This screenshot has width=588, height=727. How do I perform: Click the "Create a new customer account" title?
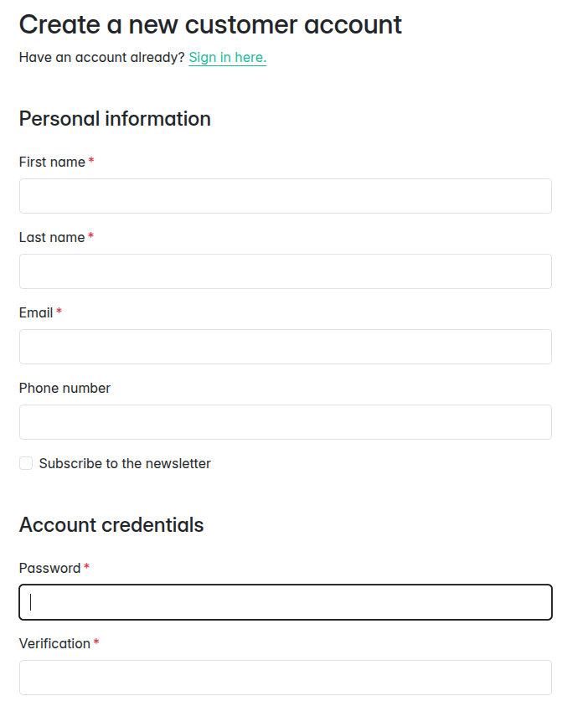coord(210,24)
